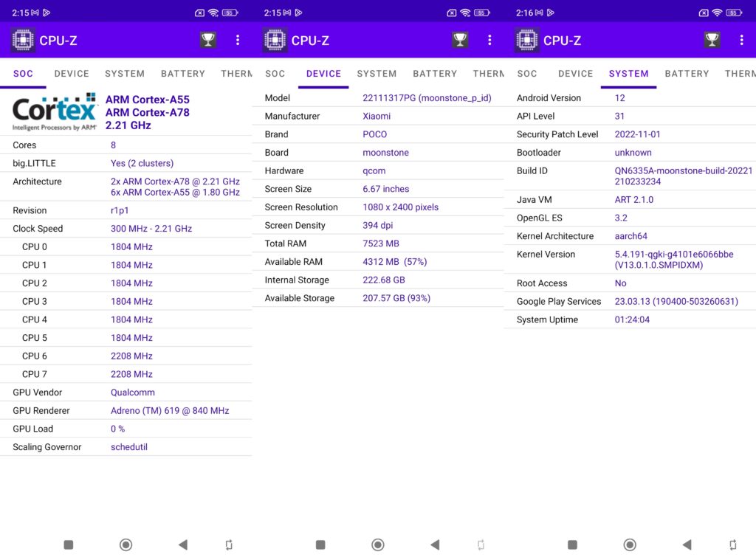Tap the Cortex ARM processor logo
Viewport: 756px width, 560px height.
55,112
